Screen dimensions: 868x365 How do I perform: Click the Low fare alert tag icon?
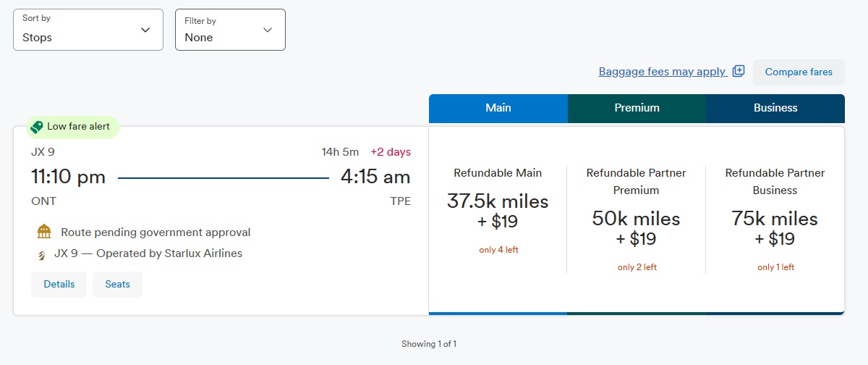37,127
